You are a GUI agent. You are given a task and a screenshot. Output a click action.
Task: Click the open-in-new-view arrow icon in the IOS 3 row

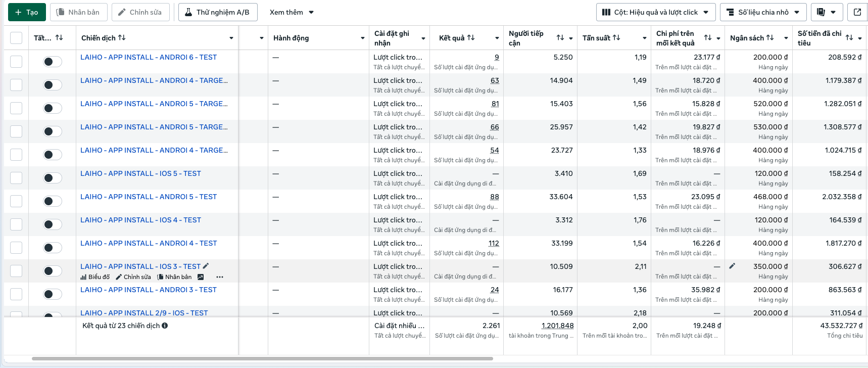click(201, 277)
